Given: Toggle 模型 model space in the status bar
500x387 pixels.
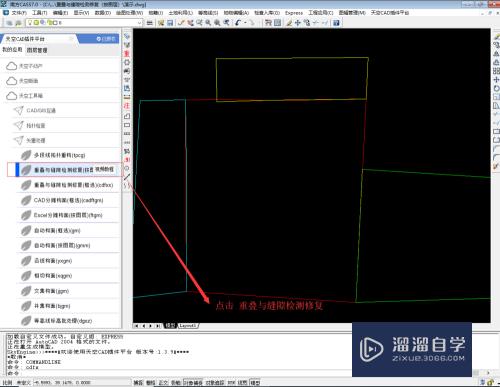Looking at the screenshot, I should tap(255, 383).
